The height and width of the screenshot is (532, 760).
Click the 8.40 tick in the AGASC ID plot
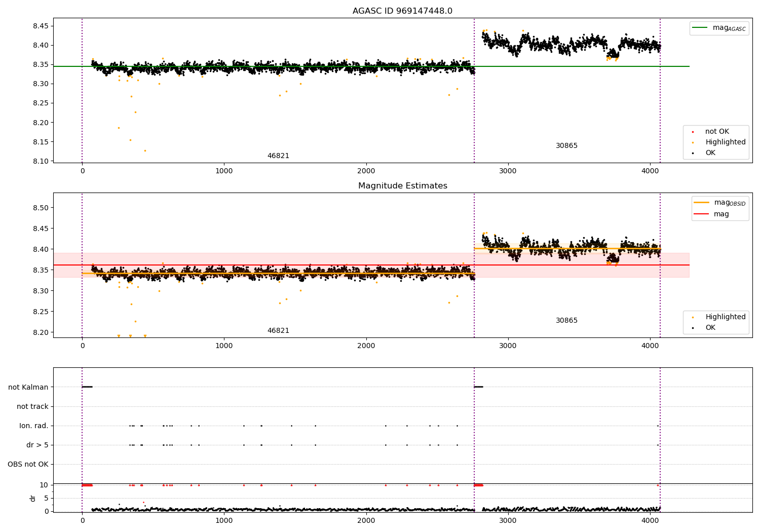(41, 45)
